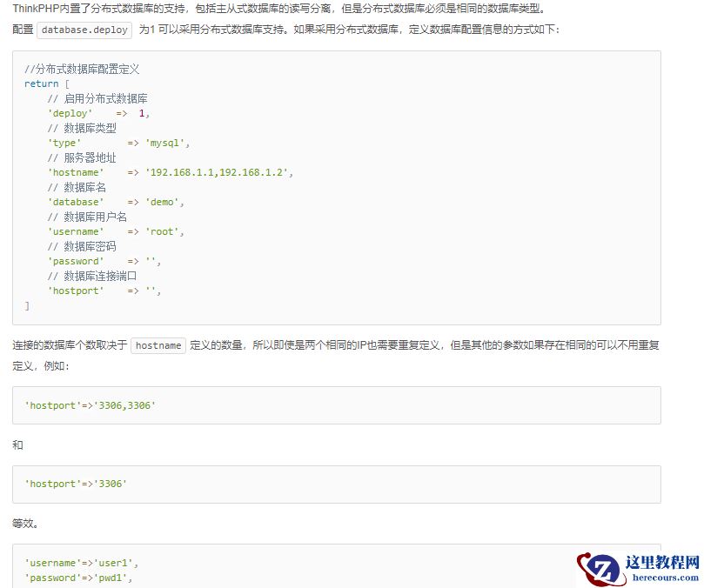Click the standalone text '和'

[17, 445]
